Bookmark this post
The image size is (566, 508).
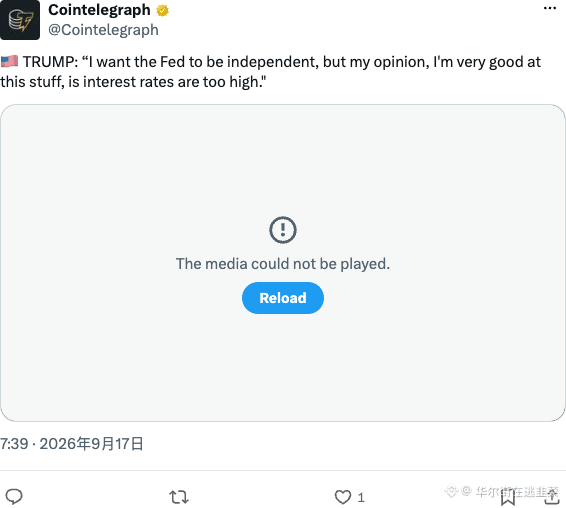(508, 498)
